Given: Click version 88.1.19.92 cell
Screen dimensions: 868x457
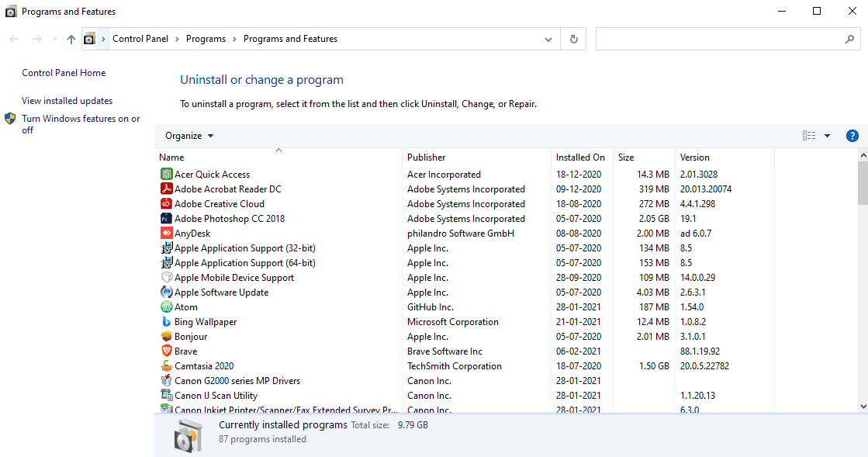Looking at the screenshot, I should click(x=700, y=351).
